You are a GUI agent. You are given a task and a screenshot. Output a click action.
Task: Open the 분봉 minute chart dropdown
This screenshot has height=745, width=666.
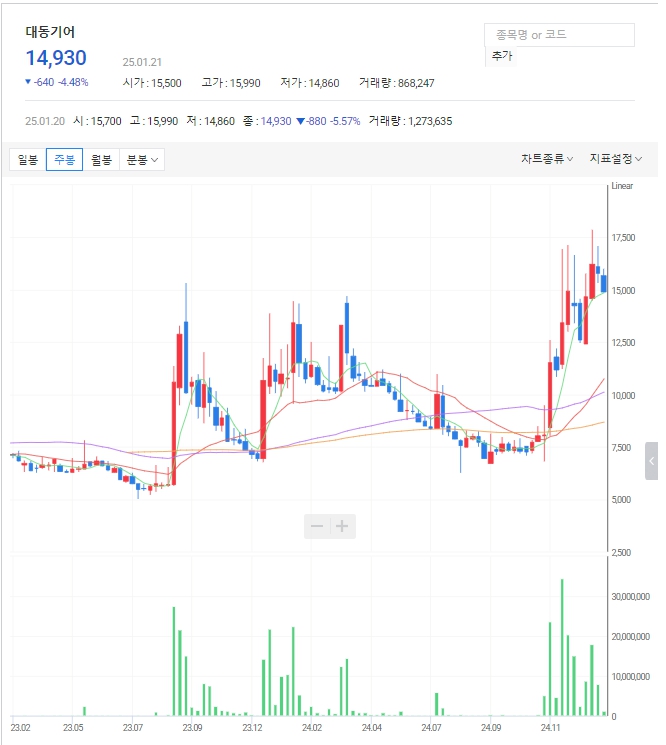tap(142, 159)
